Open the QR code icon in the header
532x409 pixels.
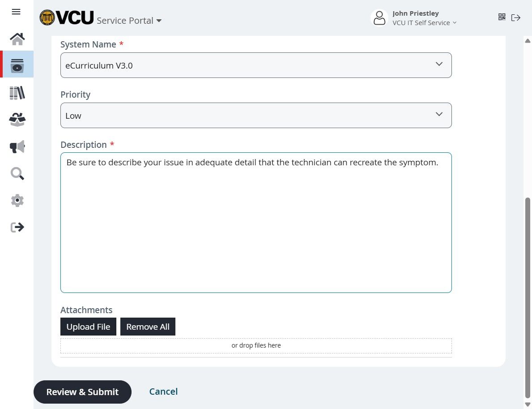coord(502,17)
